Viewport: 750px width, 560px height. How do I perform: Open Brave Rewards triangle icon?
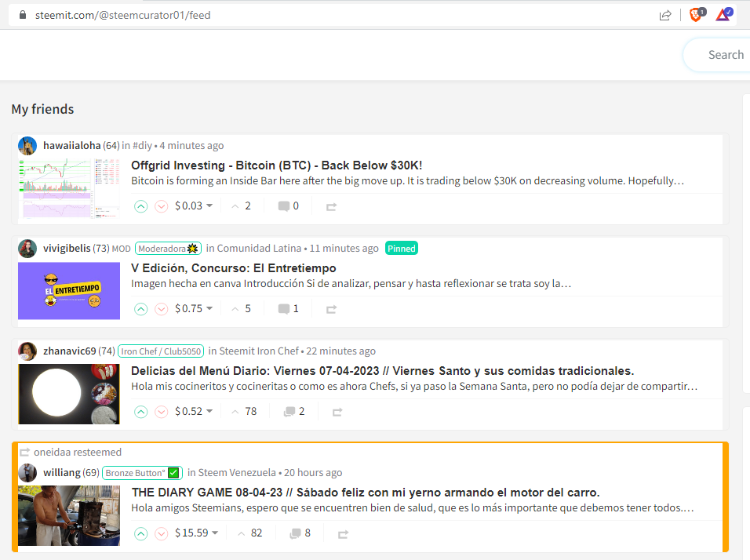click(x=723, y=15)
